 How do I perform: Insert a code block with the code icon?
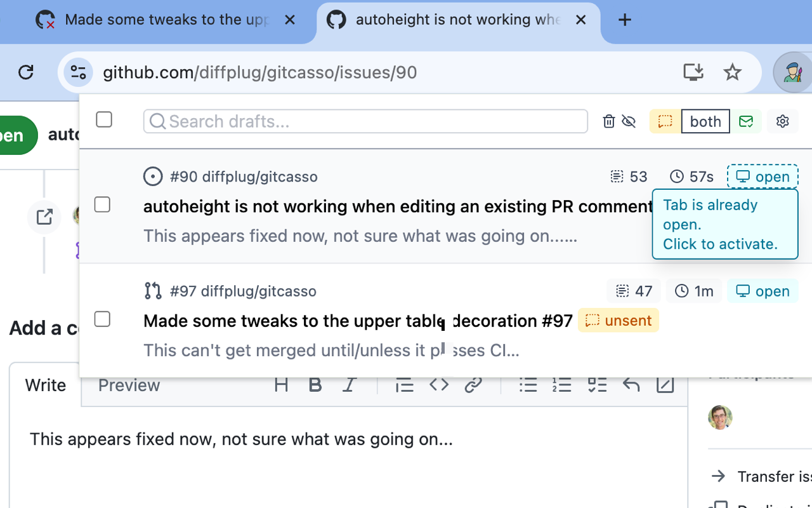click(439, 385)
